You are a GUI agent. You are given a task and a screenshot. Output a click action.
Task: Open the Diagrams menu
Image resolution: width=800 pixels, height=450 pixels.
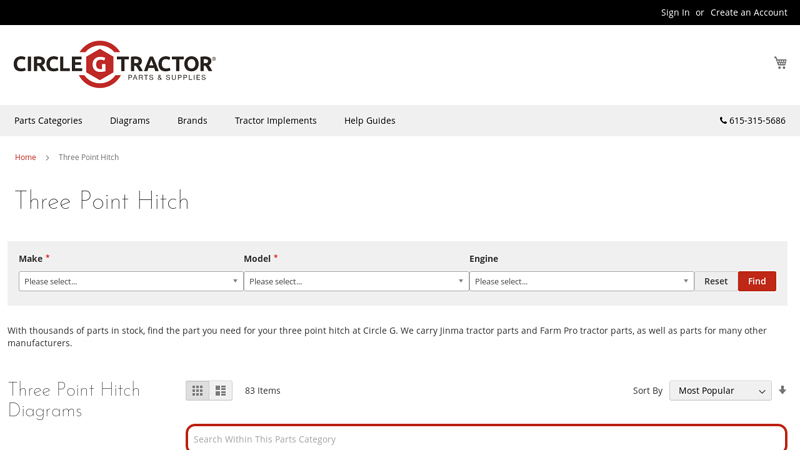130,121
